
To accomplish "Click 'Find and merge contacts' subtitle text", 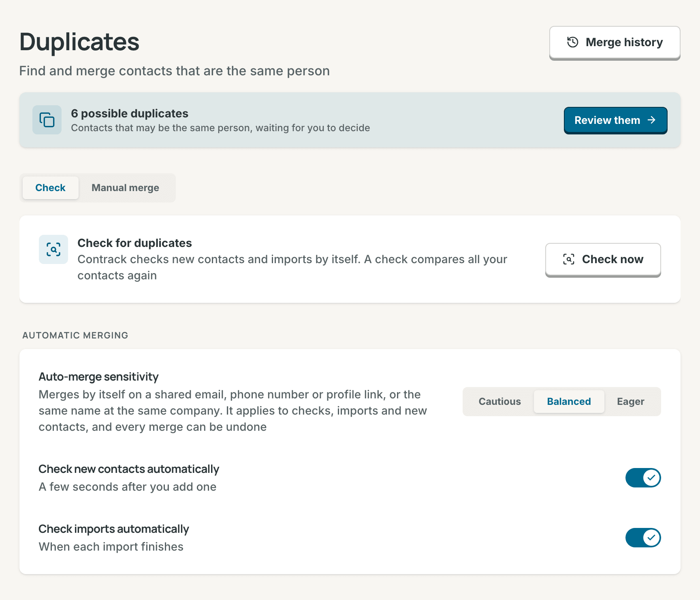I will 175,71.
